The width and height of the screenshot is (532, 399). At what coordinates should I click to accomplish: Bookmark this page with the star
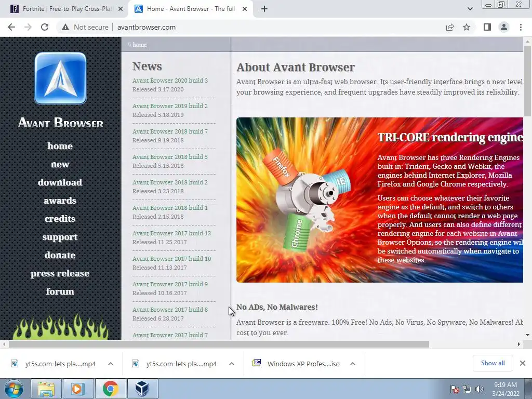point(467,27)
